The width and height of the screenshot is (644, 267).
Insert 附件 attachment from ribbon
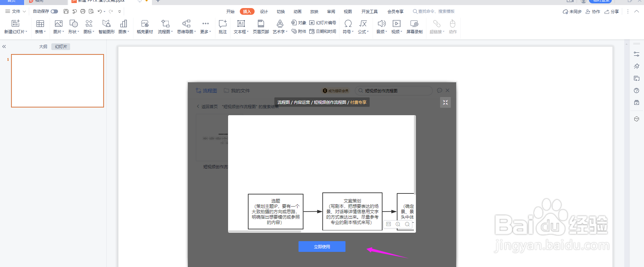(299, 31)
